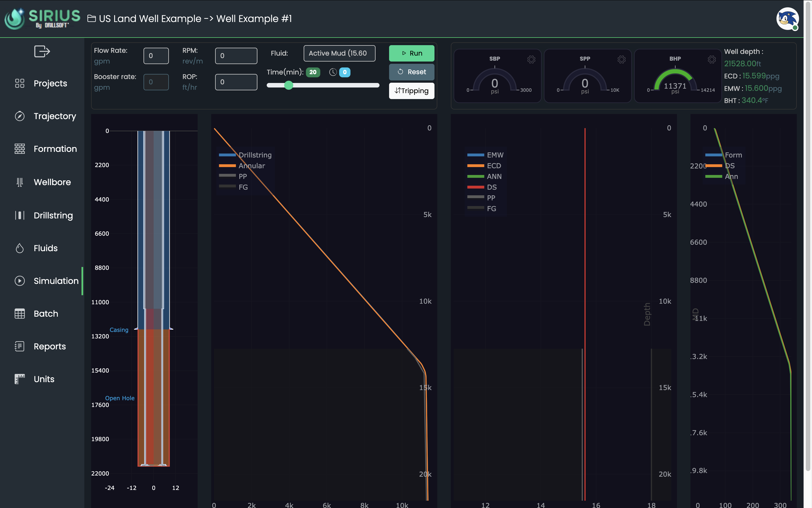The image size is (812, 508).
Task: Toggle Annular trace in pressure legend
Action: 242,166
